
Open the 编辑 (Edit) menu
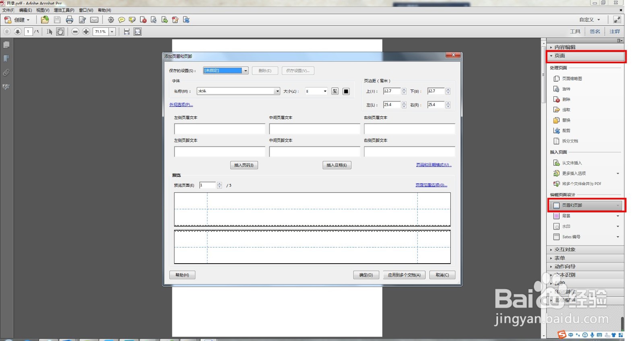[25, 10]
